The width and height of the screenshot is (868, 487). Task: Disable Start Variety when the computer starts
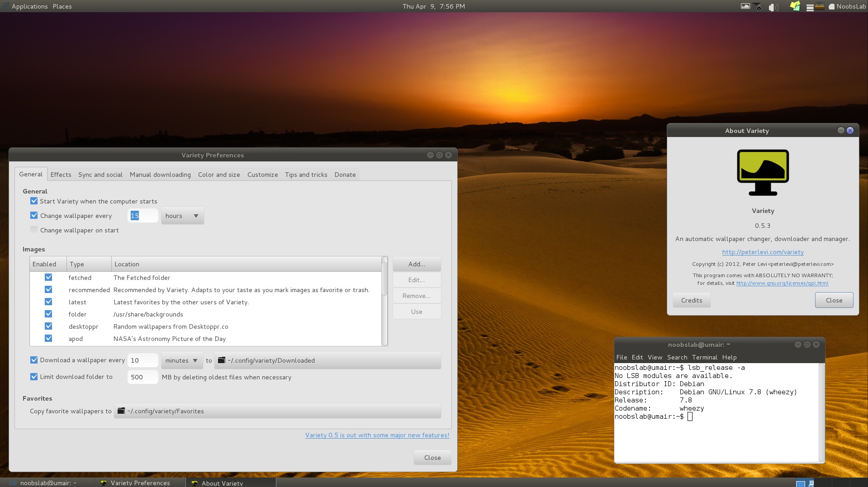34,201
